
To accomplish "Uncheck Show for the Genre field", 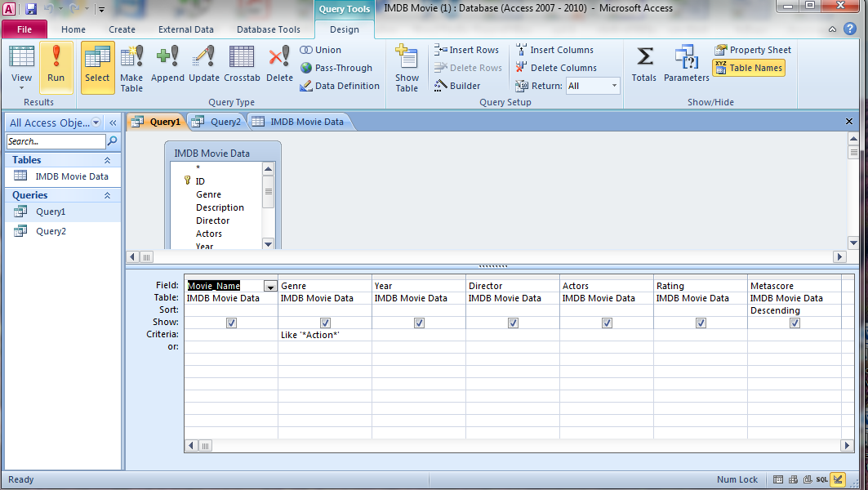I will [x=325, y=323].
